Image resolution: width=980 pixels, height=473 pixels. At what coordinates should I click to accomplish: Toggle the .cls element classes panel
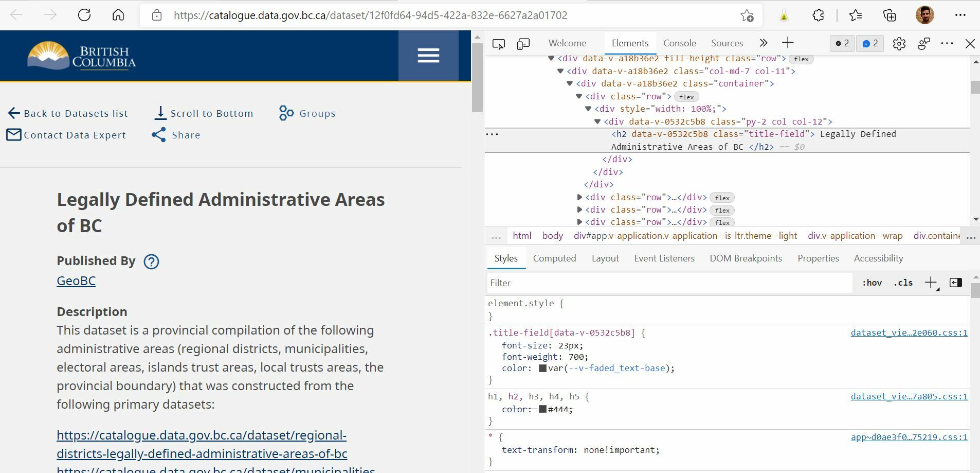click(903, 283)
